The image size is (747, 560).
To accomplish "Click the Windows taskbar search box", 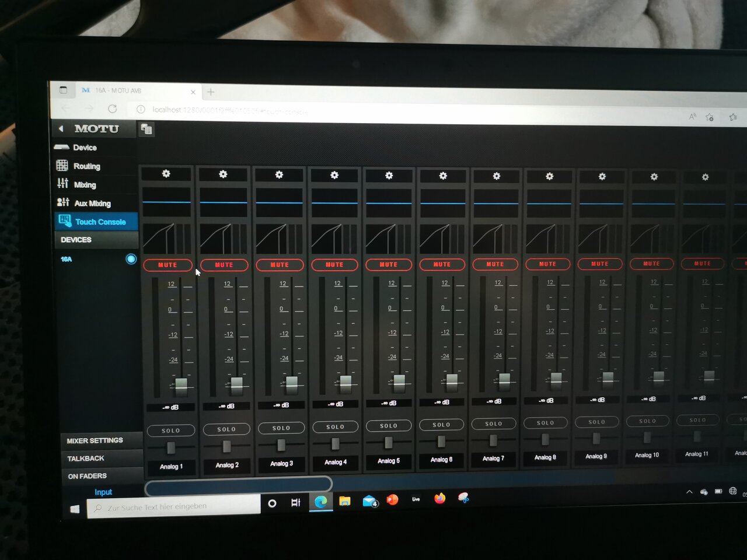I will point(174,507).
